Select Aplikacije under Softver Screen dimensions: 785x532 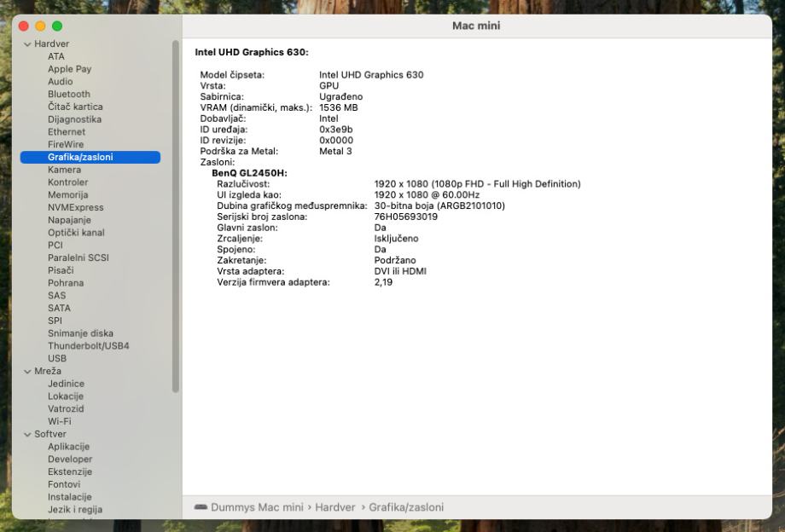pyautogui.click(x=68, y=447)
